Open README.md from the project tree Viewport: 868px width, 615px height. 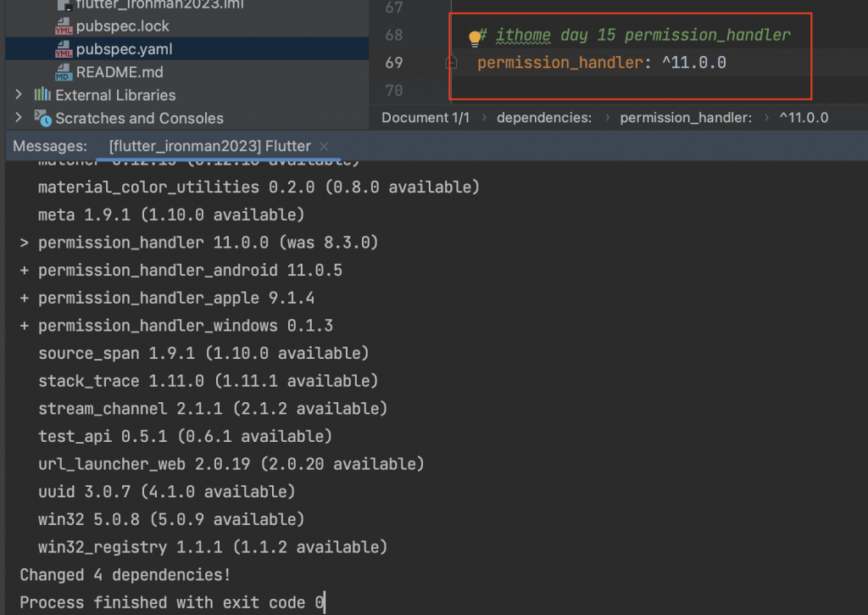point(120,73)
